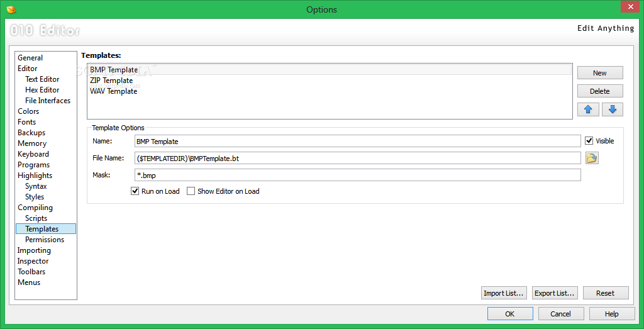Open Styles settings
This screenshot has width=644, height=329.
(35, 197)
